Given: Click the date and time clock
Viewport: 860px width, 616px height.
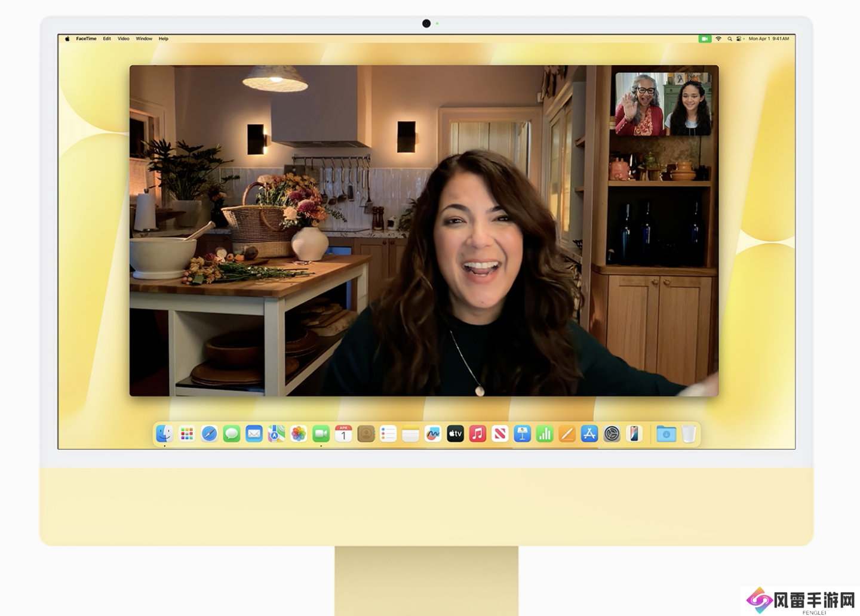Looking at the screenshot, I should coord(769,39).
